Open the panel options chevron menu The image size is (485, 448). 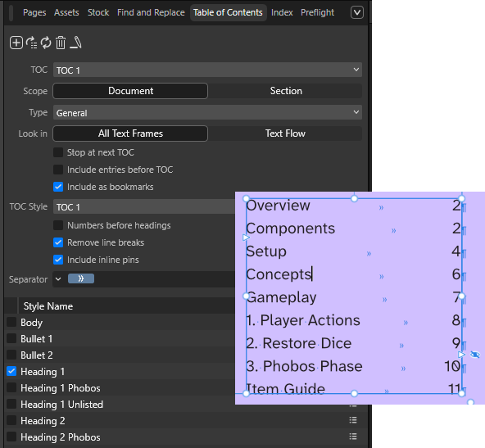coord(357,12)
